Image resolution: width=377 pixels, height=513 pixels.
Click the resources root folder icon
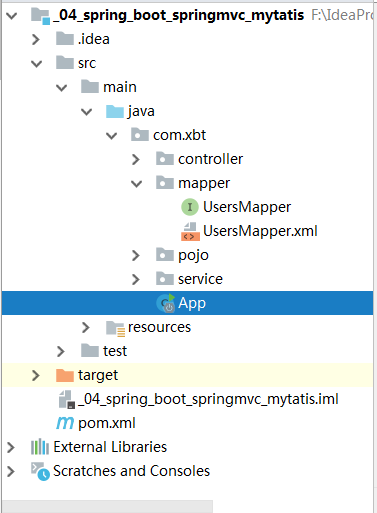tap(115, 328)
